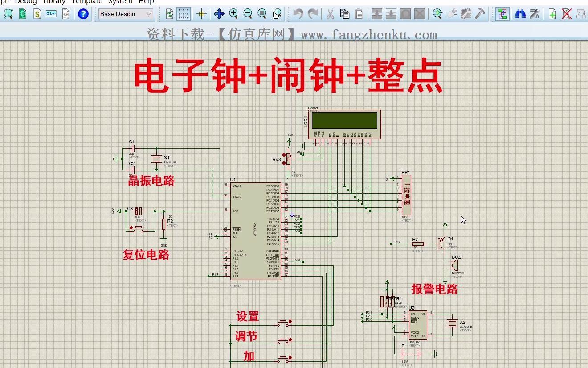Click the Block Copy icon
The height and width of the screenshot is (368, 588).
(377, 14)
